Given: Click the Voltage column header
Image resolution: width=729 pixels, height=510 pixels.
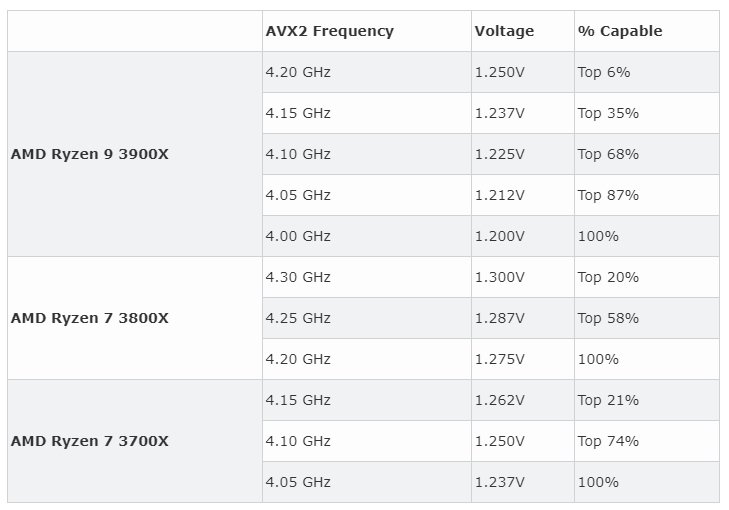Looking at the screenshot, I should pyautogui.click(x=505, y=31).
